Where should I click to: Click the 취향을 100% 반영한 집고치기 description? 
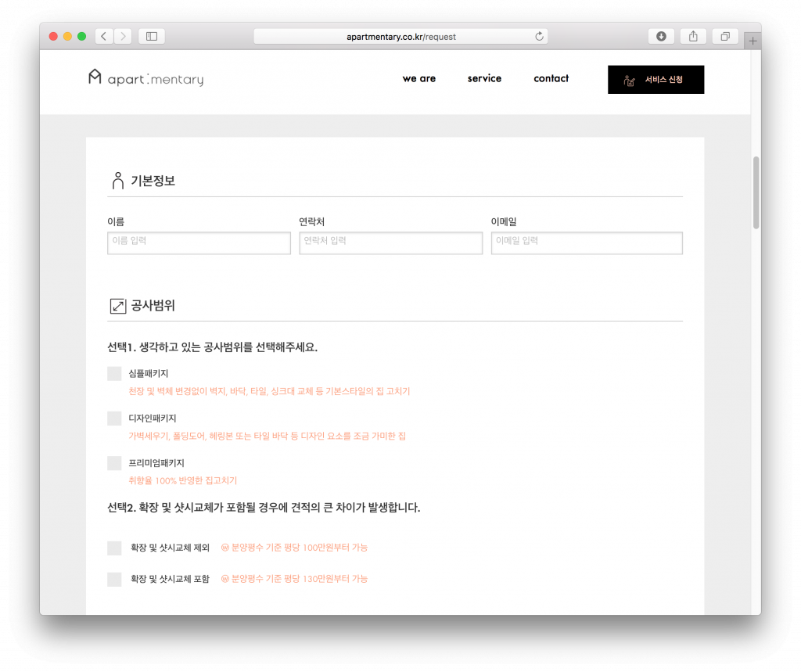coord(183,480)
